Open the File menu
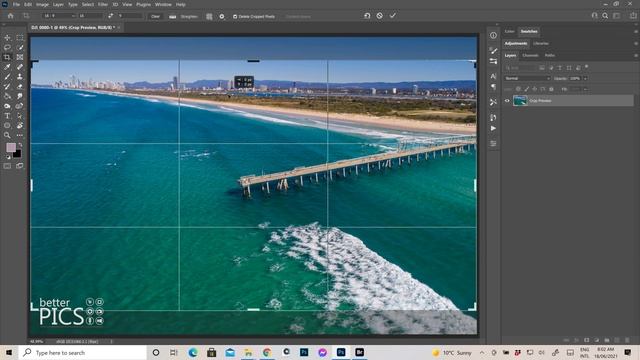640x360 pixels. (16, 4)
